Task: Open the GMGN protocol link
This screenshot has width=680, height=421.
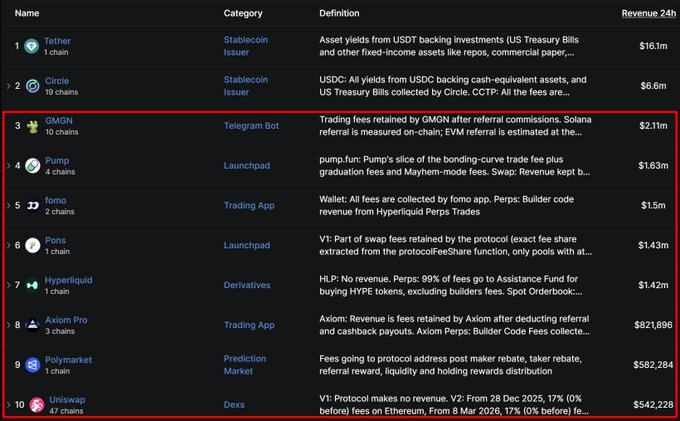Action: pyautogui.click(x=59, y=121)
